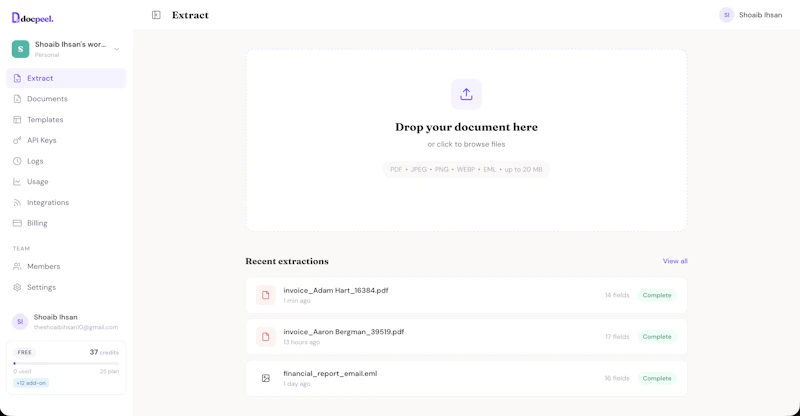Viewport: 800px width, 416px height.
Task: Click 'or click to browse files'
Action: (466, 144)
